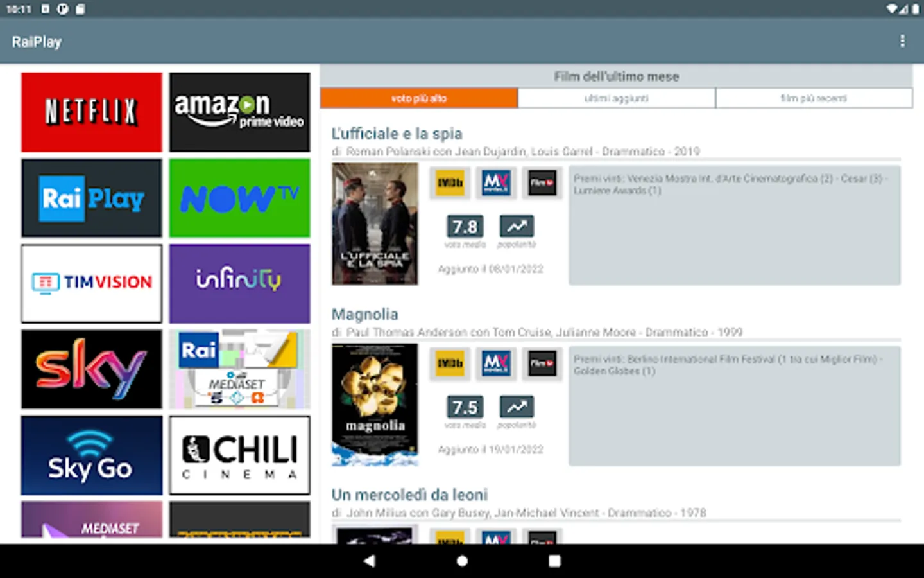Open the overflow menu with three dots
Viewport: 924px width, 578px height.
click(x=902, y=41)
